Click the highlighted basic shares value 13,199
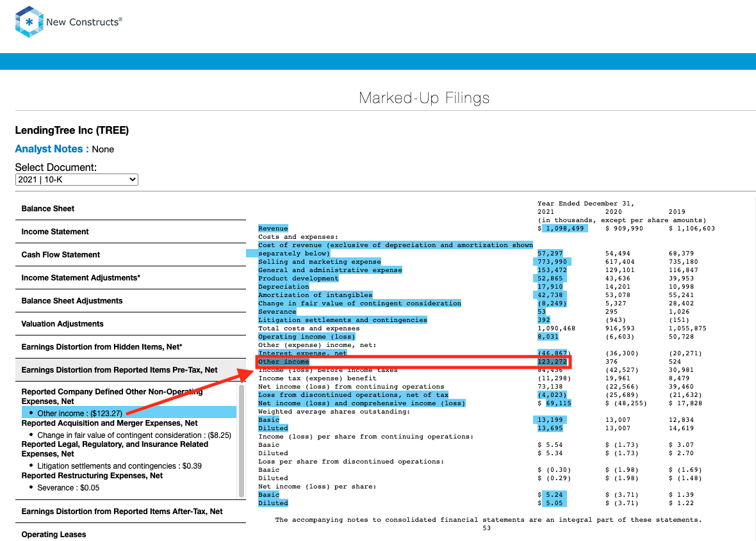756x541 pixels. [550, 420]
